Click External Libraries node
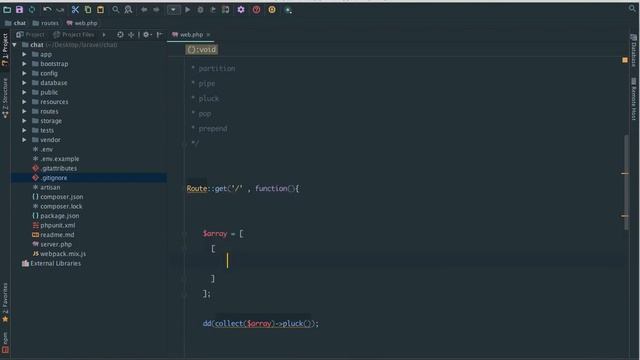This screenshot has width=640, height=360. [x=51, y=264]
